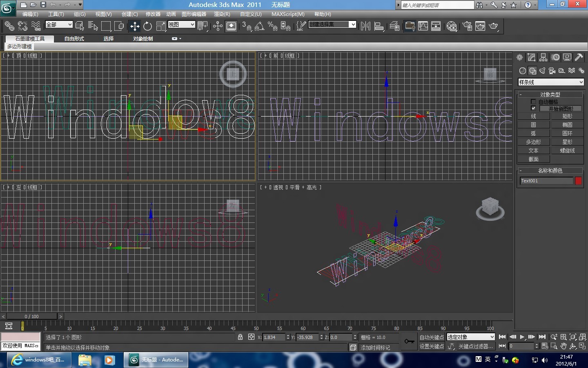Open the Layer Manager icon
588x368 pixels.
click(x=394, y=26)
